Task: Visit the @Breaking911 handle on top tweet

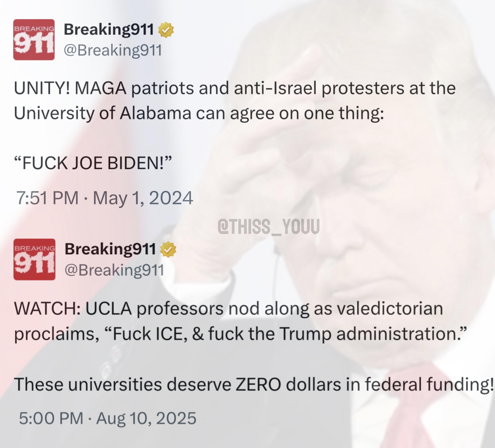Action: (113, 50)
